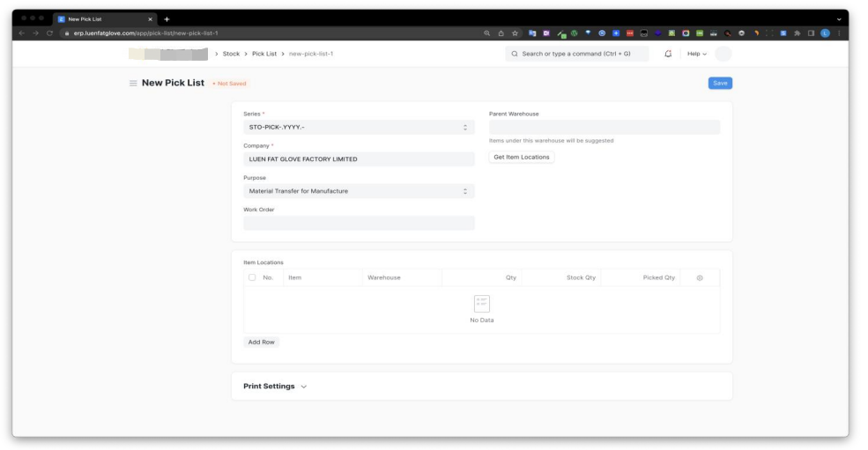The height and width of the screenshot is (450, 868).
Task: Click the red extension icon in toolbar
Action: click(630, 33)
